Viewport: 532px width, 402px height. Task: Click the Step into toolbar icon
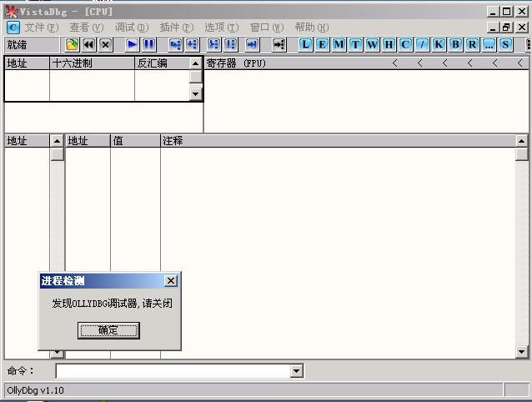(x=175, y=44)
